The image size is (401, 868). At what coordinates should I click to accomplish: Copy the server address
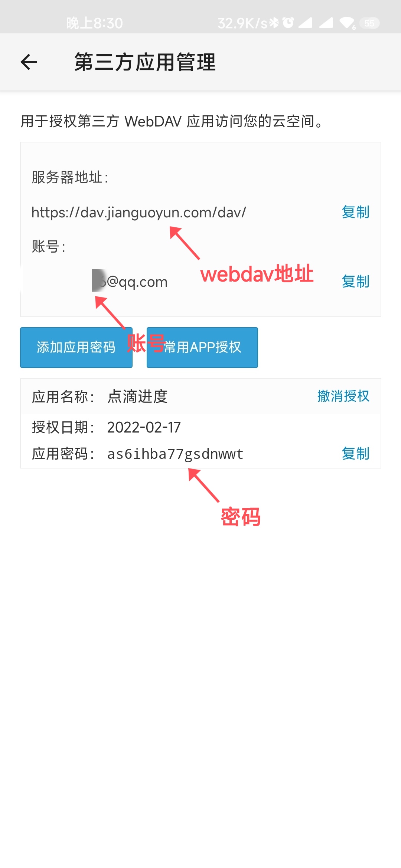click(355, 212)
